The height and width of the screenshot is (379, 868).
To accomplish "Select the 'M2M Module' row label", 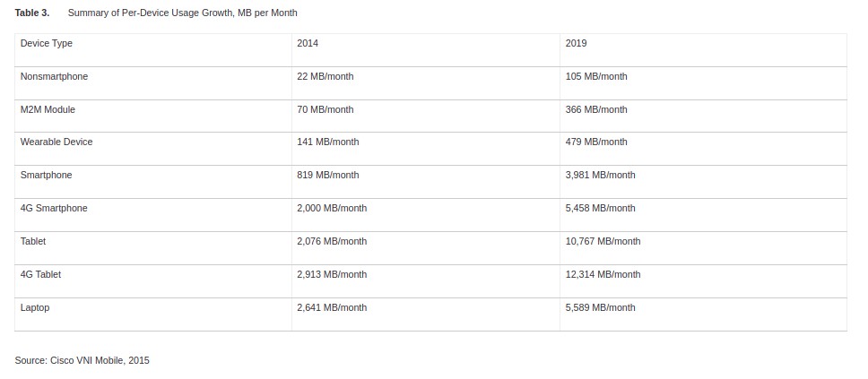I will pos(48,109).
